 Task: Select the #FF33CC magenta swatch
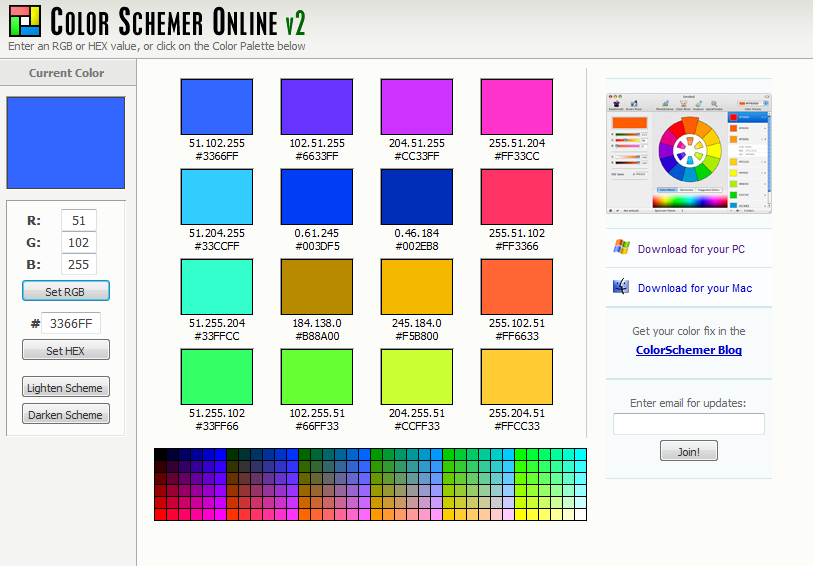tap(517, 107)
